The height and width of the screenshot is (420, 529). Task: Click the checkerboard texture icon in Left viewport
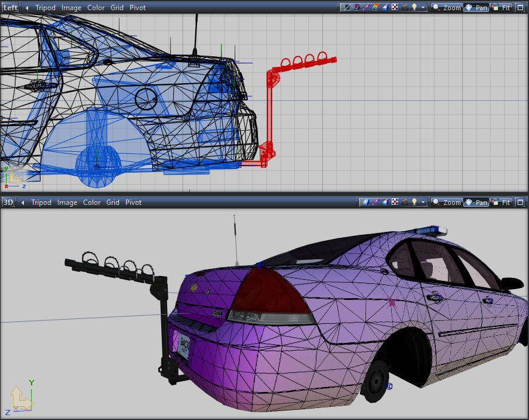pos(395,8)
